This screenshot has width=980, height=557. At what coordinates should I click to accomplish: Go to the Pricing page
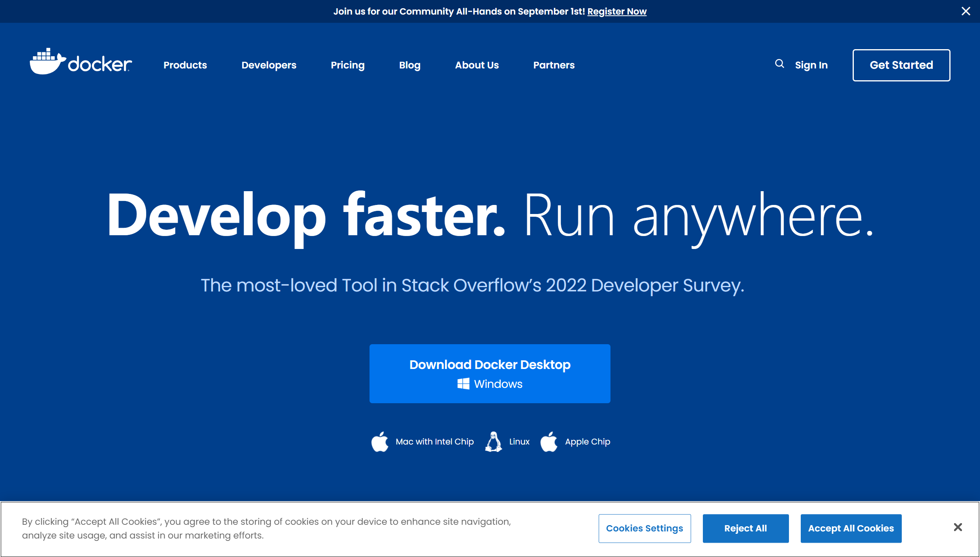[348, 65]
